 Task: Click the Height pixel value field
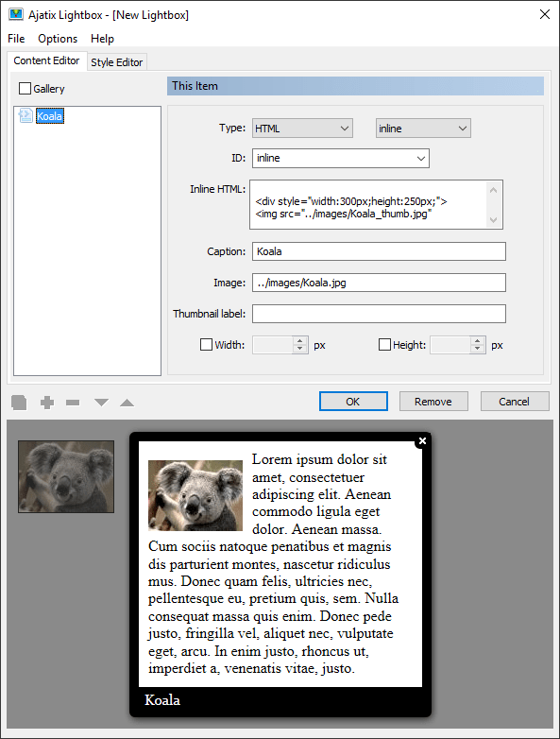point(450,345)
